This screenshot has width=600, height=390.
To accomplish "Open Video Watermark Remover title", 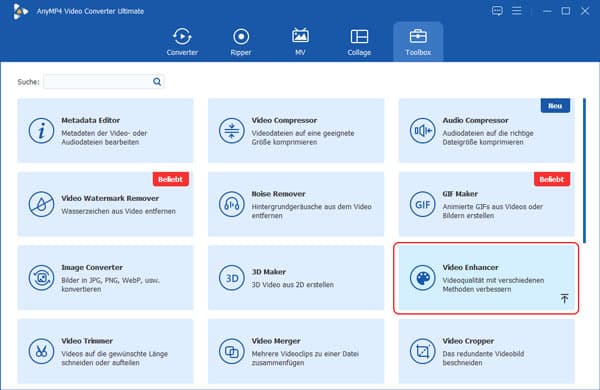I will point(110,198).
